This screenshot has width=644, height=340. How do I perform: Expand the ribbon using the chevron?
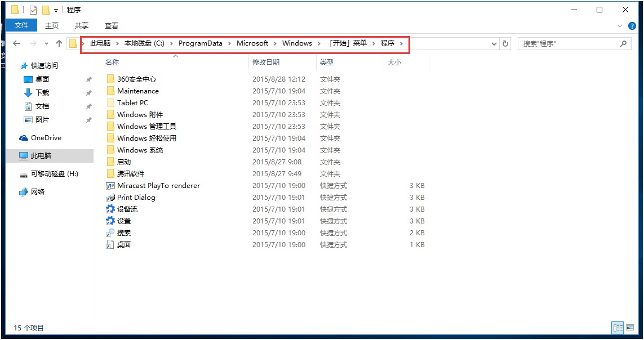(x=620, y=26)
